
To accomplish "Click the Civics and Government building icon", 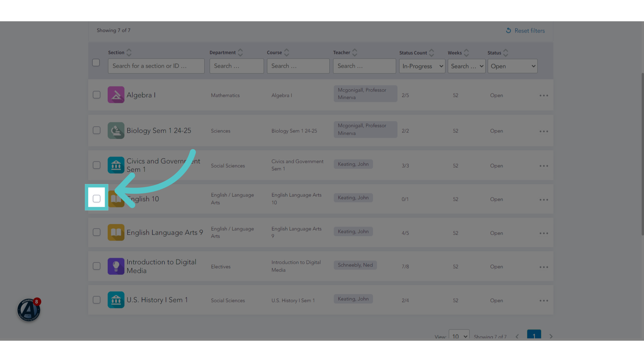I will click(x=116, y=165).
